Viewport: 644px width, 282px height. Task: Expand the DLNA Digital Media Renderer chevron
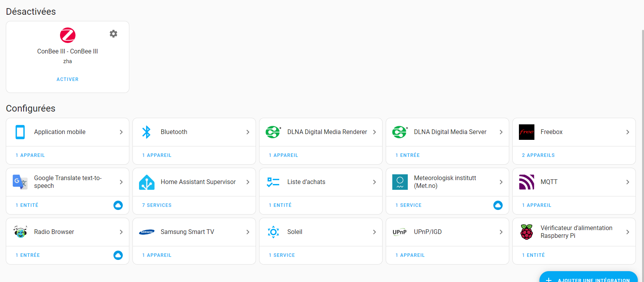pyautogui.click(x=374, y=132)
